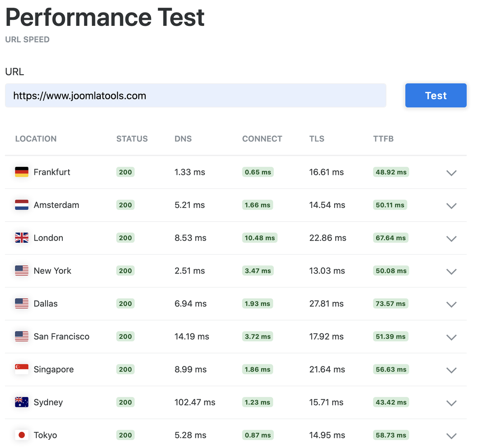Click the 0.65 ms connect badge
The image size is (487, 448).
coord(258,172)
